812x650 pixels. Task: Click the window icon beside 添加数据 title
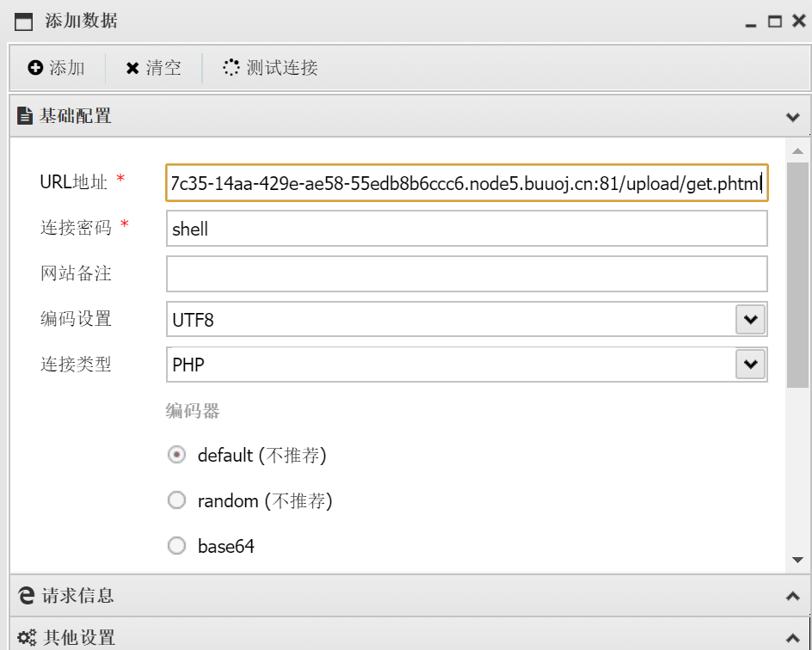23,21
